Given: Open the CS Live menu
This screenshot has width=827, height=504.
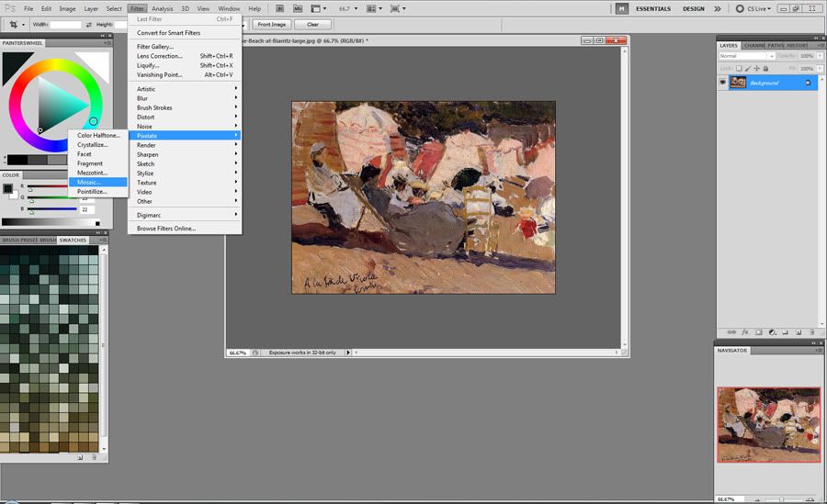Looking at the screenshot, I should pyautogui.click(x=753, y=8).
